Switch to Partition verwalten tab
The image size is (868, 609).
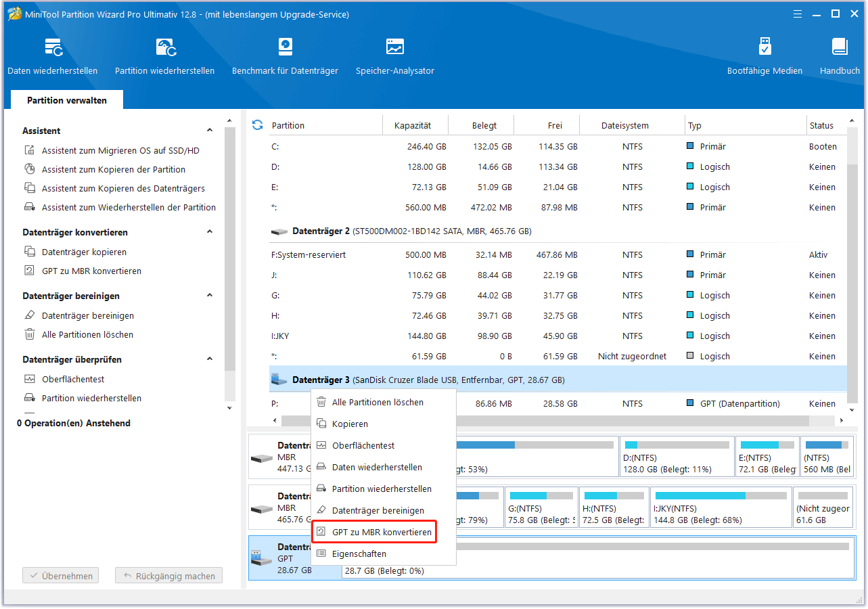(67, 100)
